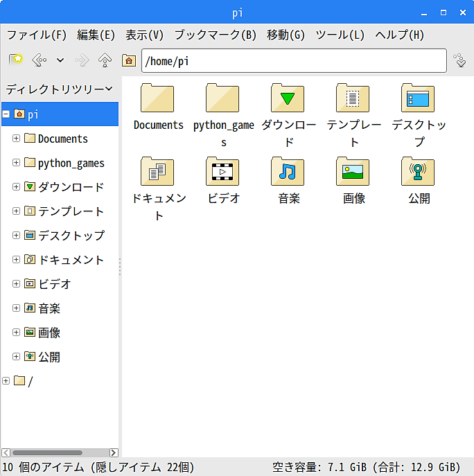This screenshot has width=474, height=476.
Task: Expand the root / tree node
Action: (6, 380)
